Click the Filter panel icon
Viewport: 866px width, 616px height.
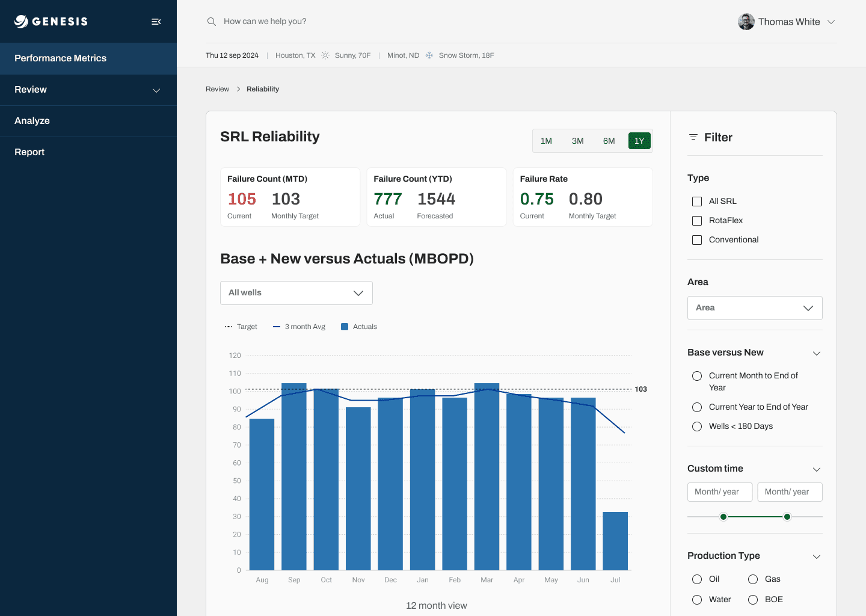pos(693,137)
